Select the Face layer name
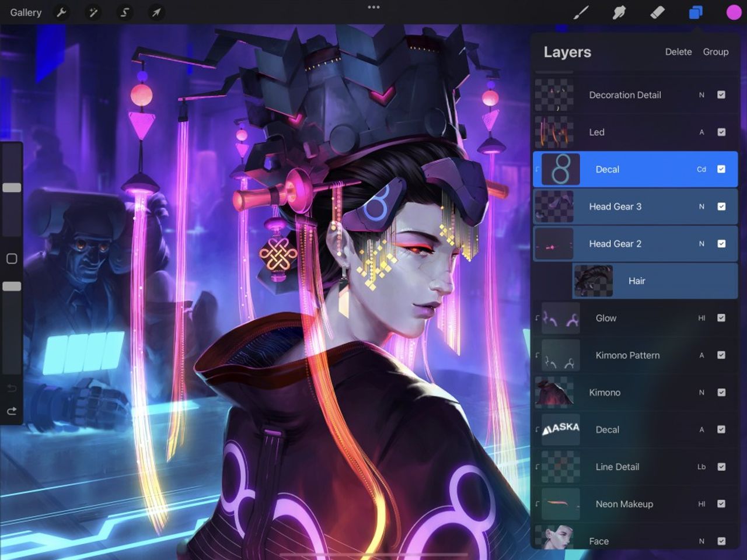 pyautogui.click(x=599, y=541)
